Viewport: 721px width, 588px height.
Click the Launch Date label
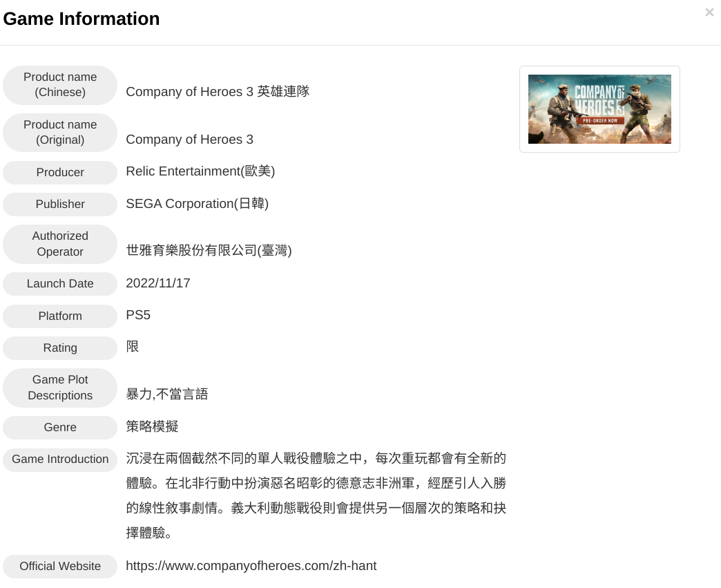(x=60, y=284)
